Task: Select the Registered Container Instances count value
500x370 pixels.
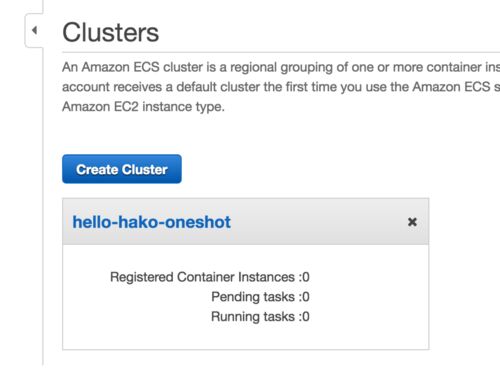Action: click(306, 277)
